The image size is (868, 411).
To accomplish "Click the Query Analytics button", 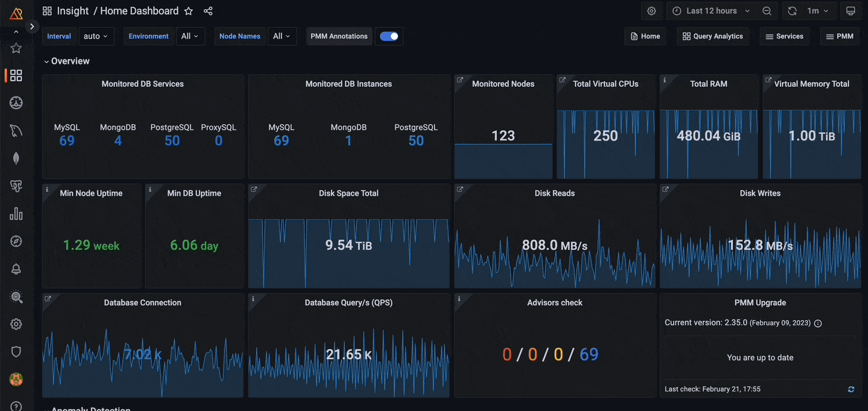I will (713, 36).
